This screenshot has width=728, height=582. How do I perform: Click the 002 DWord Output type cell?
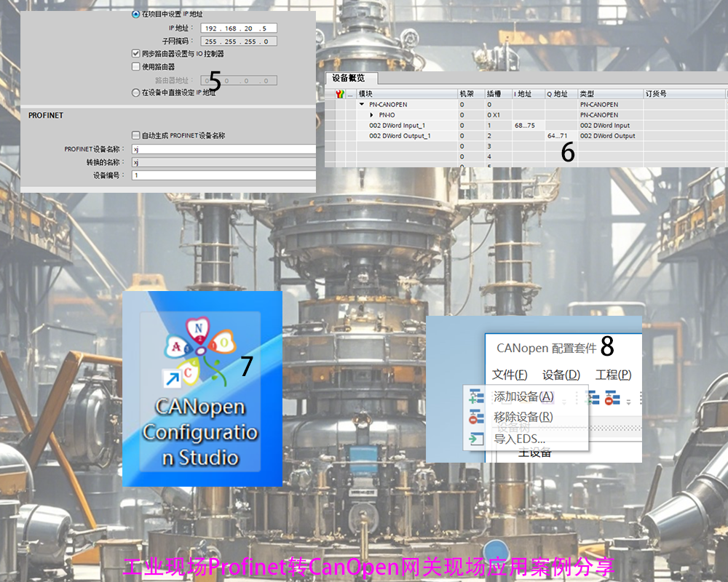(x=610, y=136)
